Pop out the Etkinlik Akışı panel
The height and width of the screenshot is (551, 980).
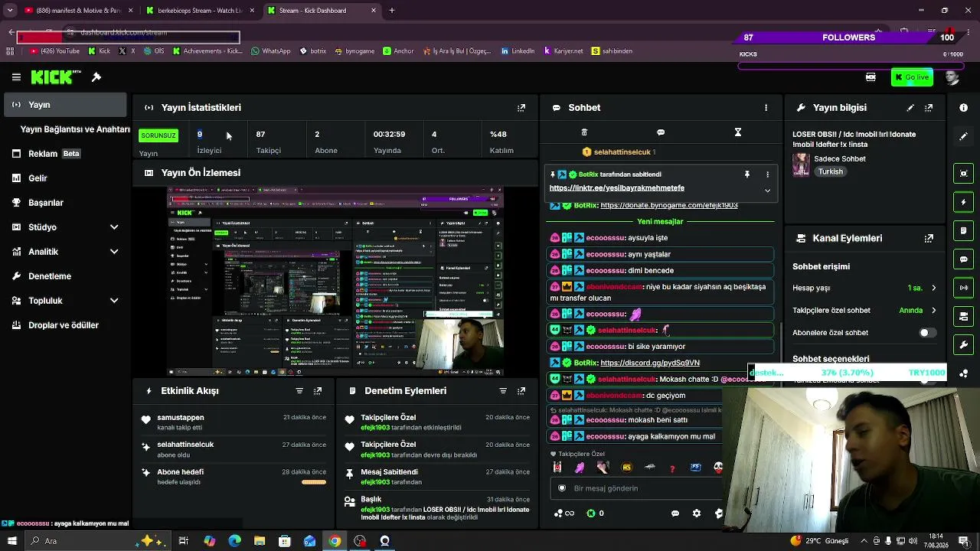pyautogui.click(x=318, y=391)
